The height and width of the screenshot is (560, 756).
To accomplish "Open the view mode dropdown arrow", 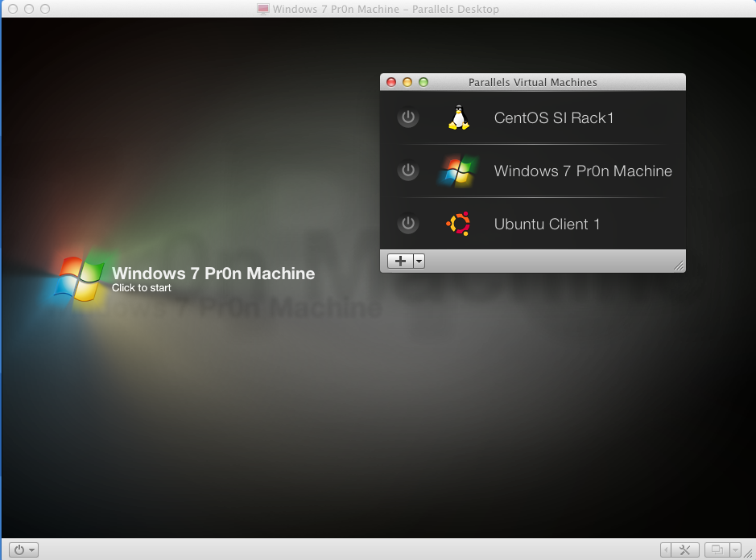I will (735, 550).
